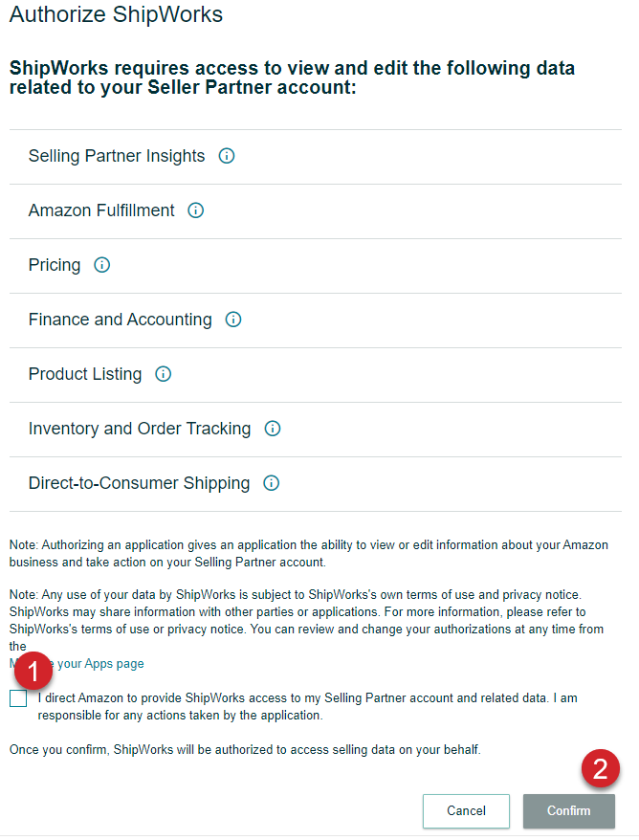The width and height of the screenshot is (639, 840).
Task: Click the info icon beside Direct-to-Consumer Shipping
Action: pyautogui.click(x=271, y=483)
